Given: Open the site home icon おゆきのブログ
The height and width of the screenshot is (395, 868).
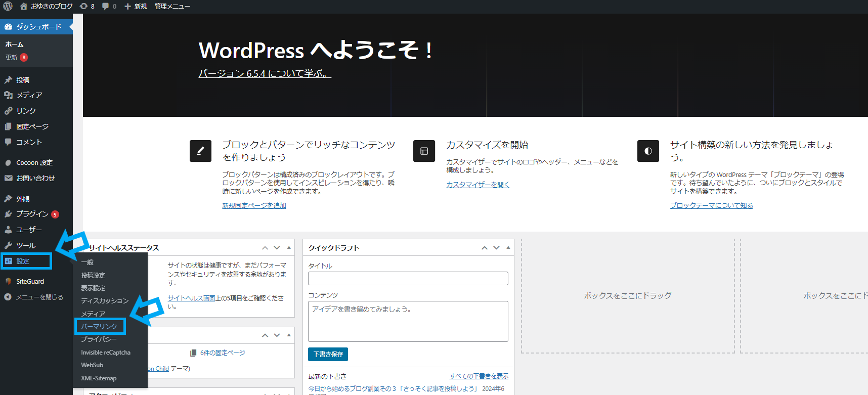Looking at the screenshot, I should coord(24,6).
